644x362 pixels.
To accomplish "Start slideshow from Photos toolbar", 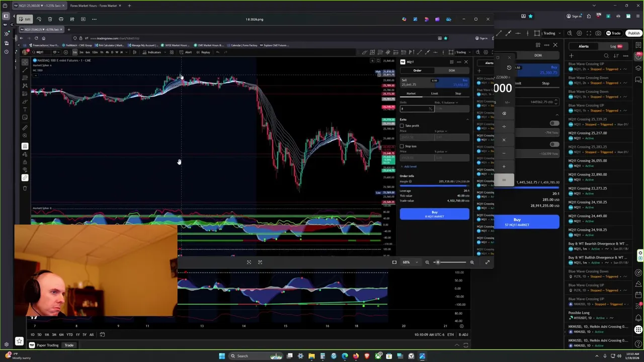I will [x=83, y=19].
